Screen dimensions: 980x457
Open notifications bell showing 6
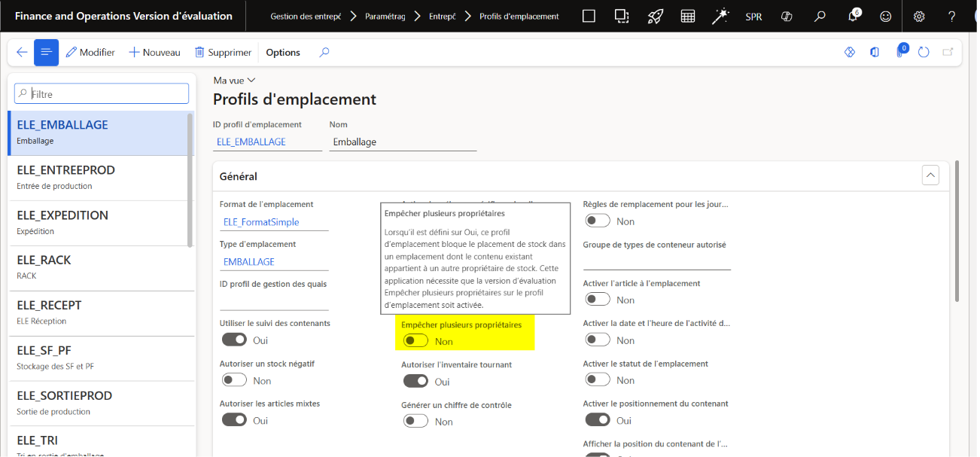[x=854, y=16]
